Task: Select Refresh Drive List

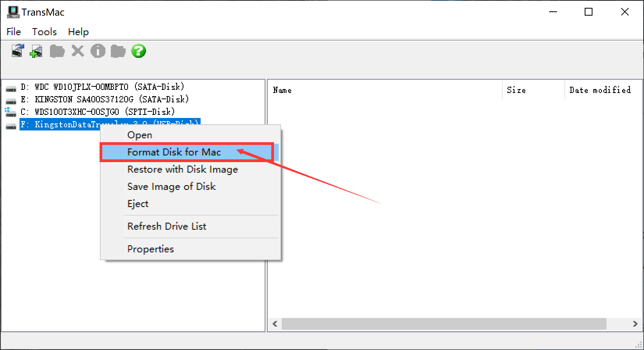Action: [190, 227]
